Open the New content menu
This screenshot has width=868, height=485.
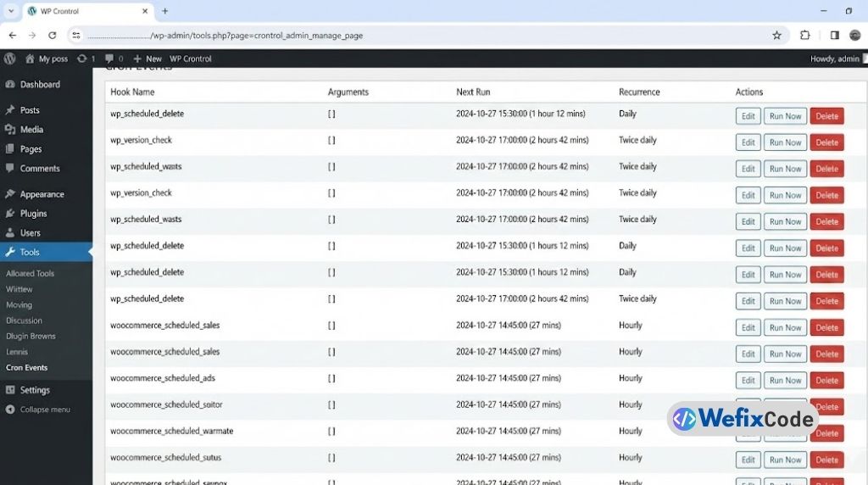click(147, 59)
